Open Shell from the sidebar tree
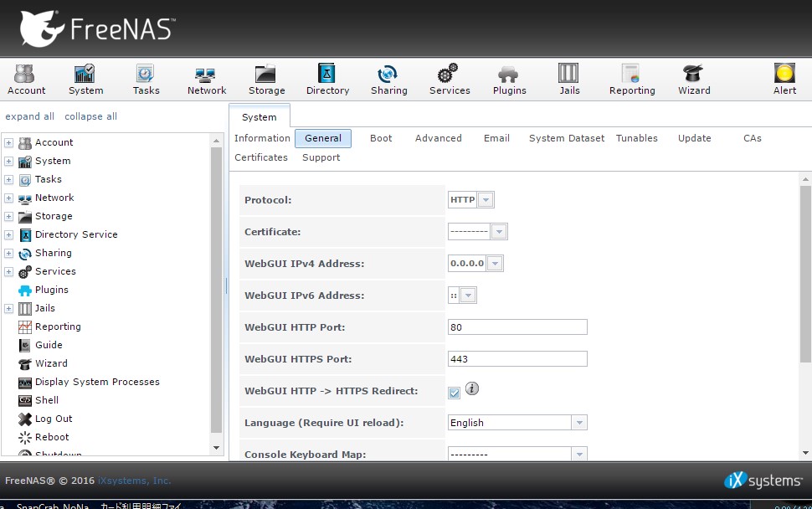The width and height of the screenshot is (812, 509). point(47,400)
